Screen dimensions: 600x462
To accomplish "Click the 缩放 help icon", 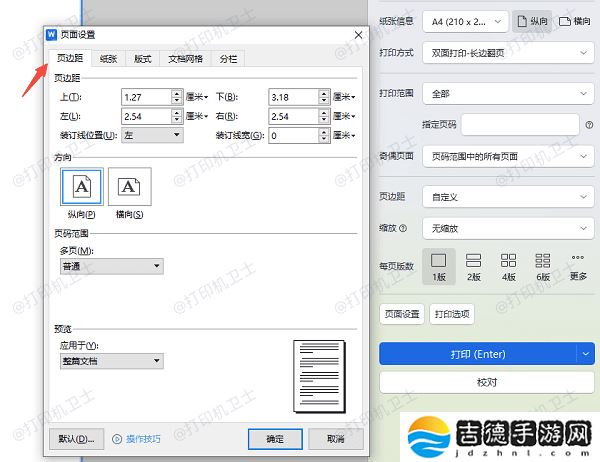I will point(403,228).
